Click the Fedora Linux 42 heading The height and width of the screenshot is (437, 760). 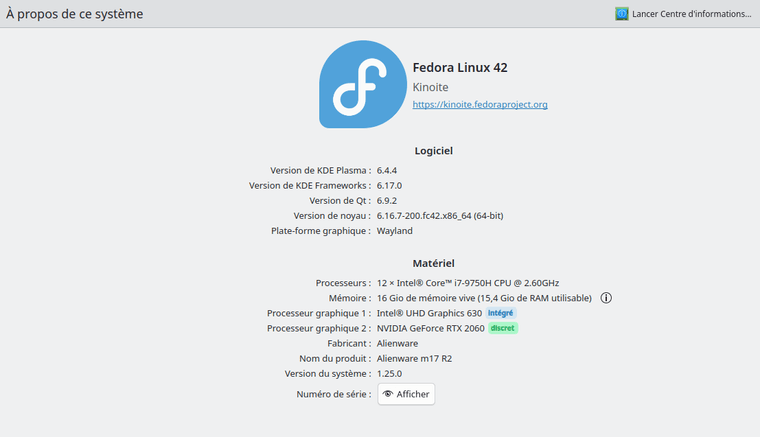point(460,67)
